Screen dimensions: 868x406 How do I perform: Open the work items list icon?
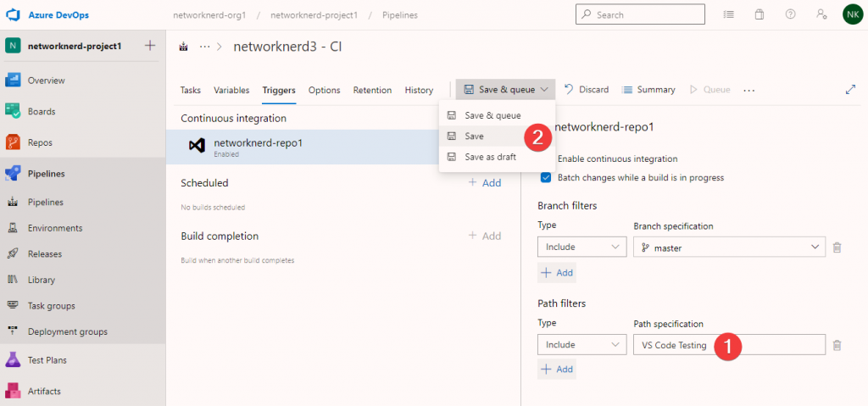pyautogui.click(x=729, y=15)
